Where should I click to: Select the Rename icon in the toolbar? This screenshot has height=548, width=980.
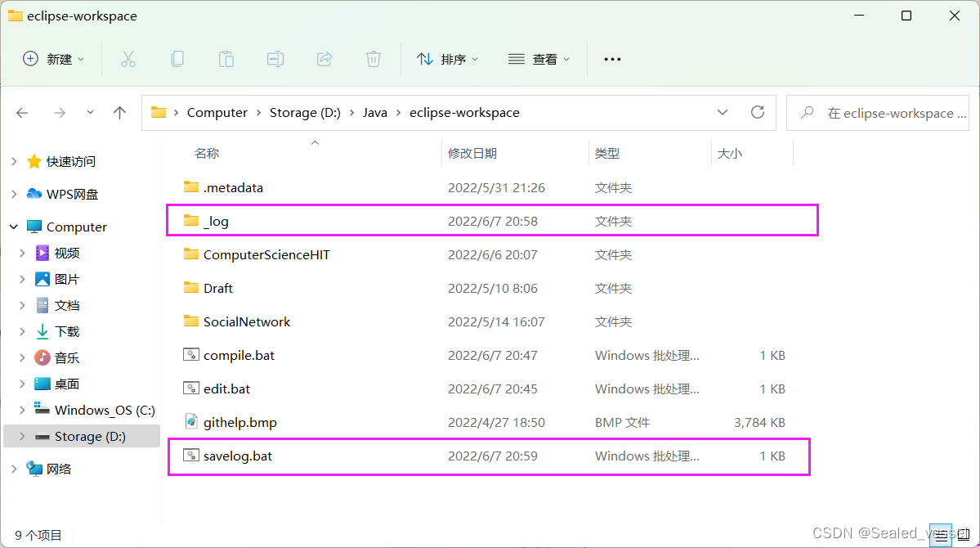(275, 58)
